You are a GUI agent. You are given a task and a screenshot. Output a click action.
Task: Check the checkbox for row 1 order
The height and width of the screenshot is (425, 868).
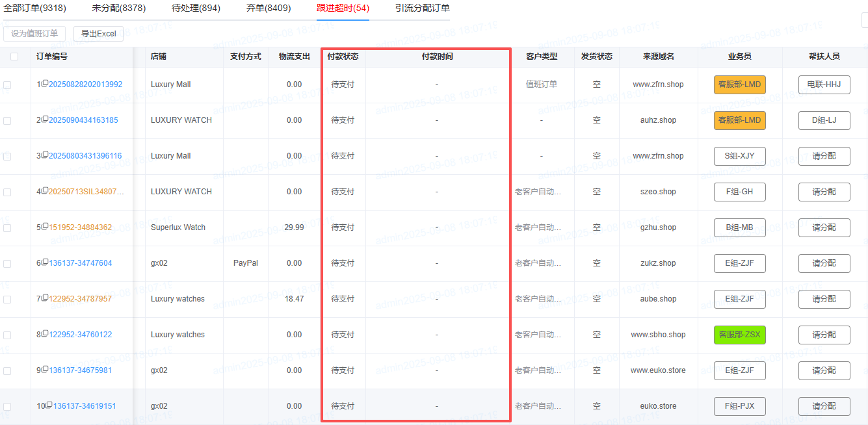pyautogui.click(x=7, y=85)
